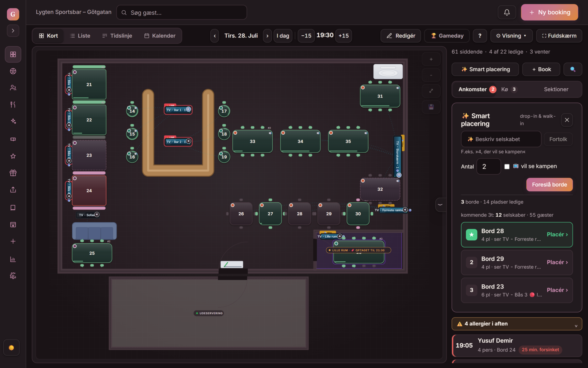
Task: Expand the '4 allergier i aften' section
Action: (x=517, y=324)
